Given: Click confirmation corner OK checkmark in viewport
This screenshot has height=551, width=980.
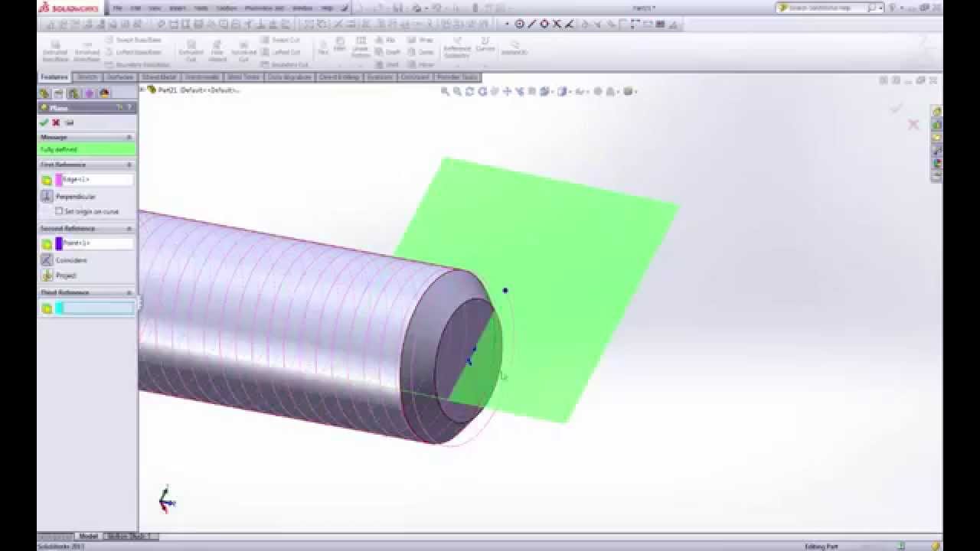Looking at the screenshot, I should (x=896, y=109).
